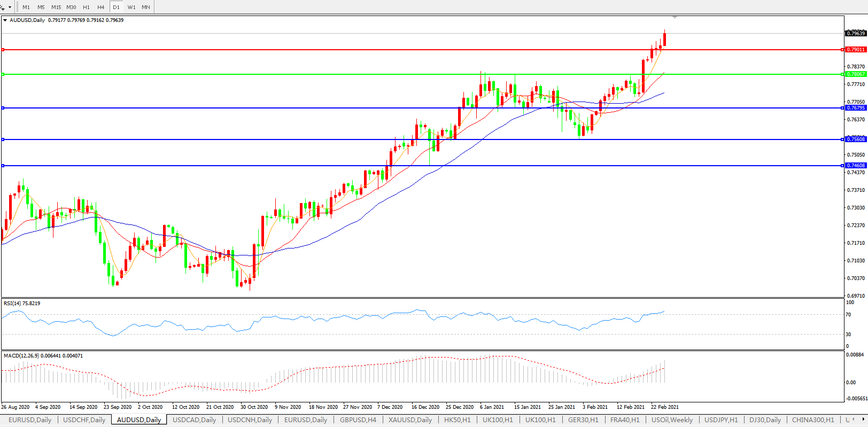This screenshot has width=868, height=427.
Task: Click the blue 0.76795 price level label
Action: [856, 108]
